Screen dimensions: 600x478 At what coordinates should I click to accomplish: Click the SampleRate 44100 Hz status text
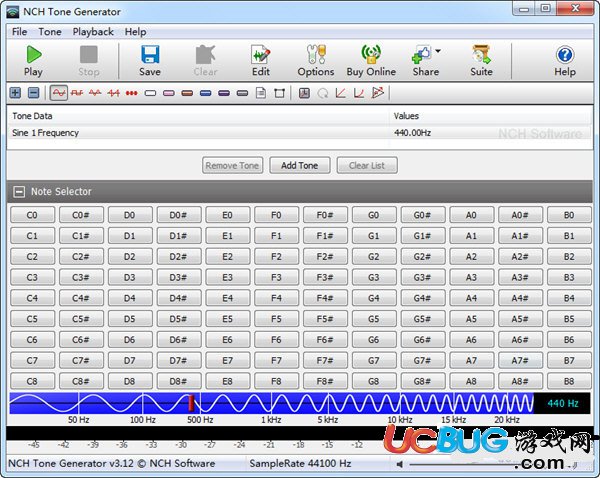pos(300,463)
